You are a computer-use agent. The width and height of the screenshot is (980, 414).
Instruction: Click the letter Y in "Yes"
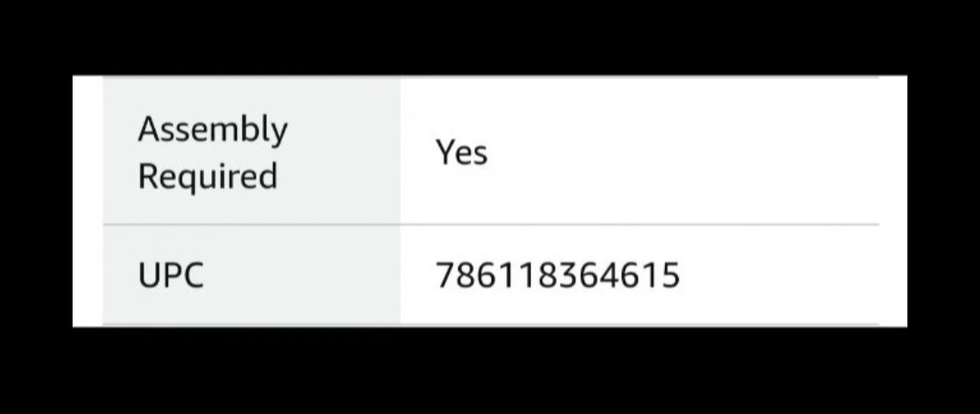(444, 152)
